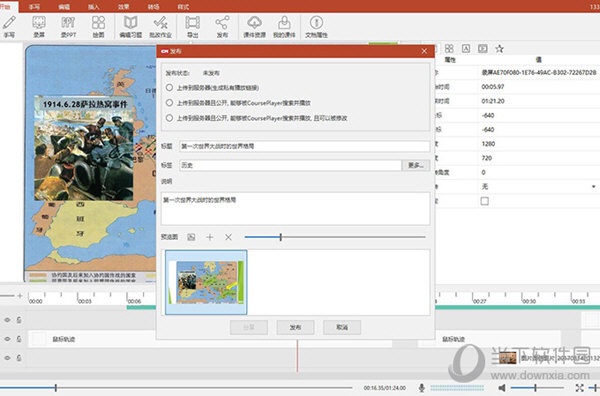Close the 发布 dialog with X
Viewport: 600px width, 396px height.
pyautogui.click(x=424, y=51)
